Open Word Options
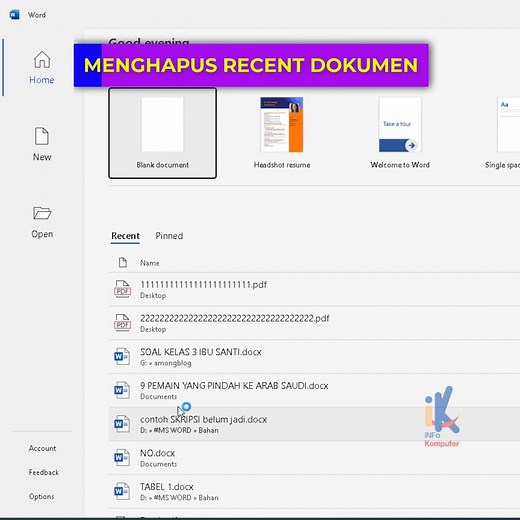Viewport: 520px width, 520px height. tap(41, 496)
